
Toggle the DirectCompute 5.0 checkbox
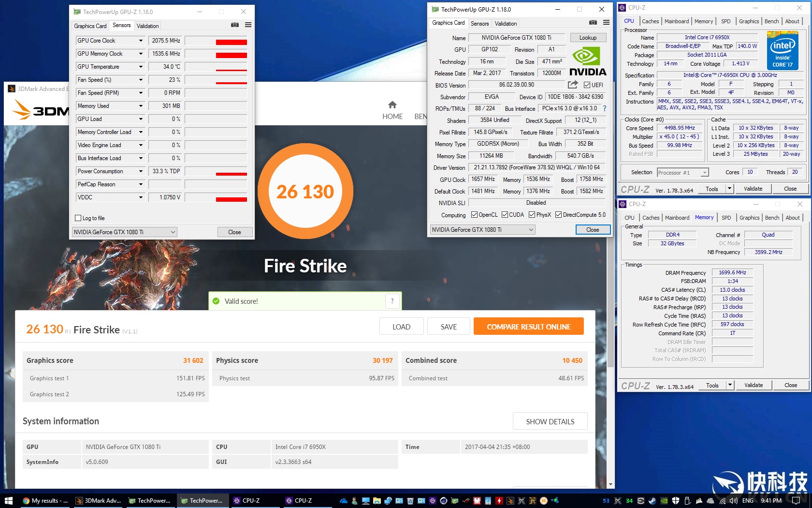click(558, 215)
